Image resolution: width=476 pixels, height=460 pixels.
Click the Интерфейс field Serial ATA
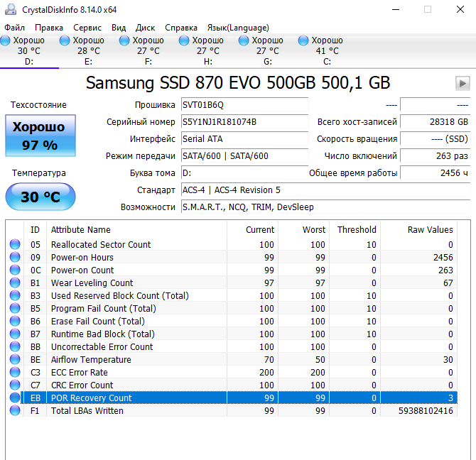[x=244, y=139]
